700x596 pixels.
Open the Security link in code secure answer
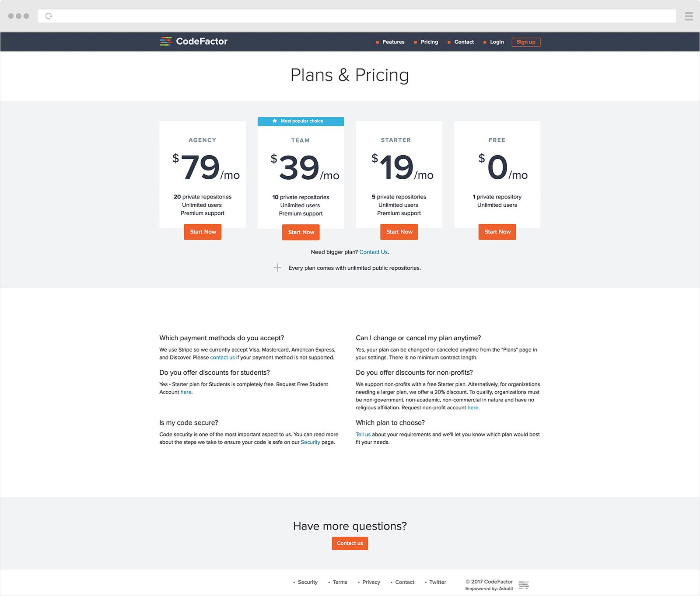click(x=310, y=443)
